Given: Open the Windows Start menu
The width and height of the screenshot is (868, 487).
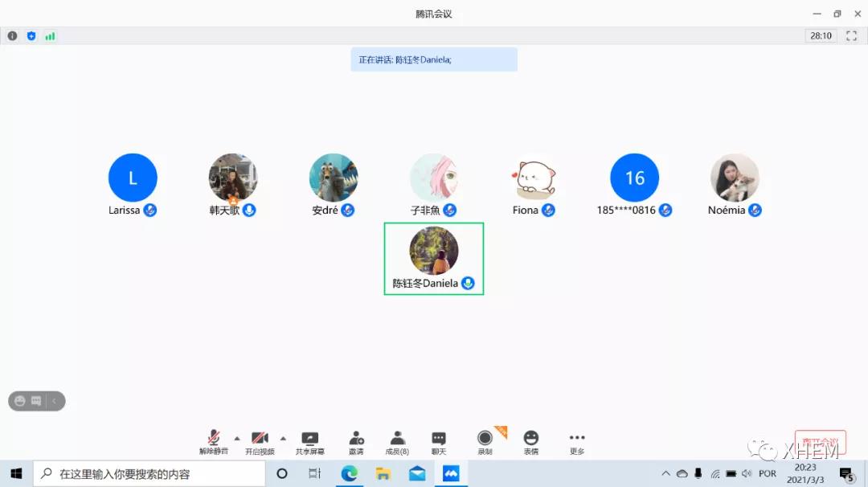Looking at the screenshot, I should (x=15, y=473).
